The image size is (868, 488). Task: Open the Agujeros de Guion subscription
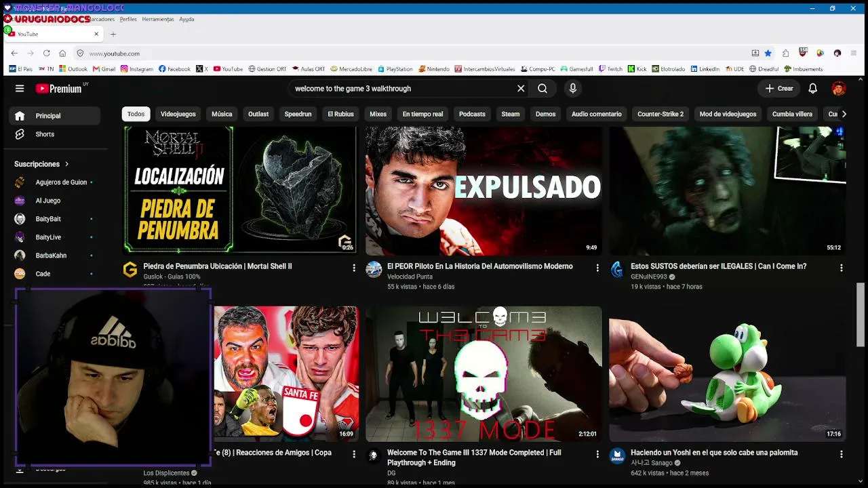54,182
